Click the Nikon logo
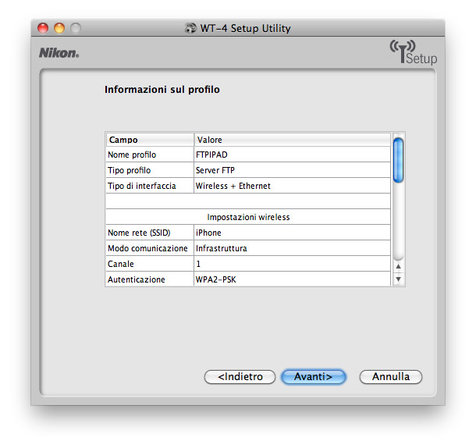The height and width of the screenshot is (448, 476). pos(59,53)
